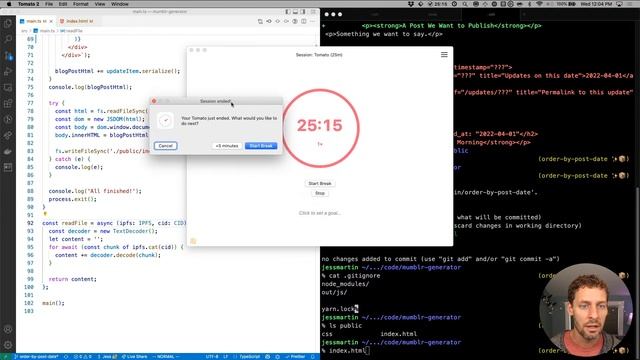Click the Live Share status bar item

pyautogui.click(x=134, y=357)
